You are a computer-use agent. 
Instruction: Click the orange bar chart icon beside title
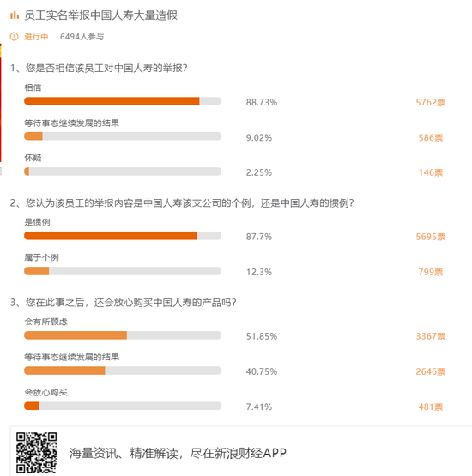click(15, 15)
